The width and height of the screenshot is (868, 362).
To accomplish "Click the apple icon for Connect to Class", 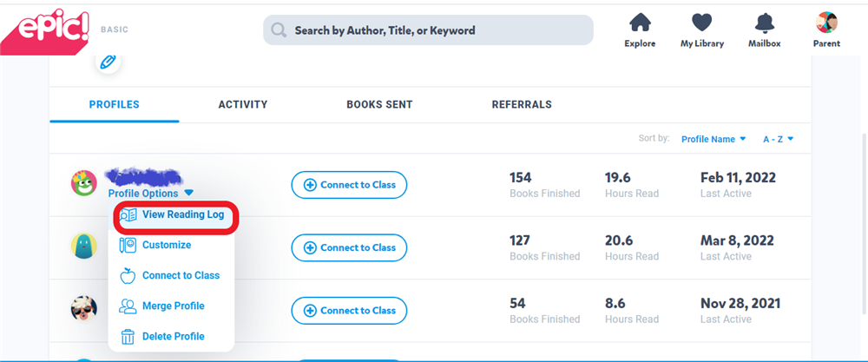I will [128, 276].
